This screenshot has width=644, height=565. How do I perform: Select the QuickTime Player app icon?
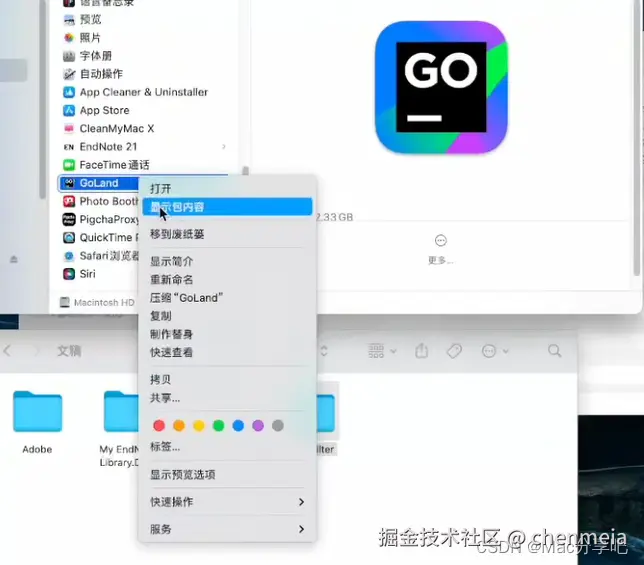click(x=69, y=237)
